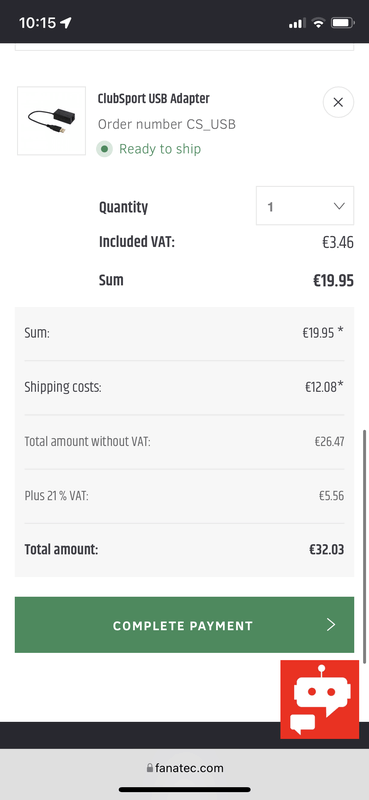Image resolution: width=369 pixels, height=800 pixels.
Task: Click the USB adapter product thumbnail
Action: coord(52,121)
